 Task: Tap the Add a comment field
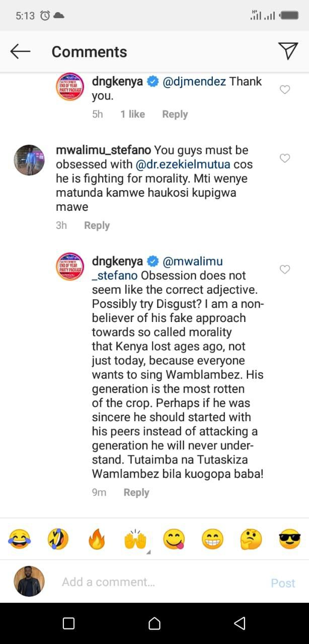click(x=151, y=582)
